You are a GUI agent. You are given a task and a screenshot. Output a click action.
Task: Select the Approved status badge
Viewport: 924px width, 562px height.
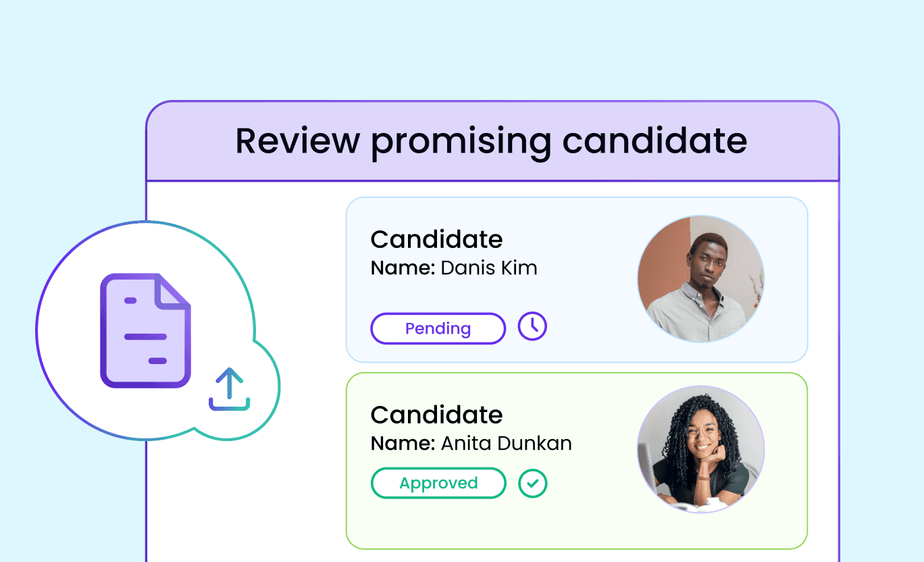click(x=438, y=484)
